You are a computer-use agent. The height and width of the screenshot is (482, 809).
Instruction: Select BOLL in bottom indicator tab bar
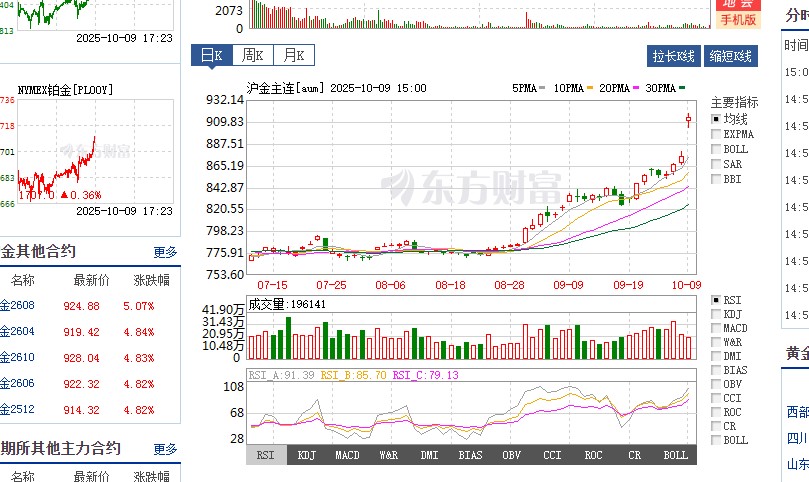coord(675,455)
